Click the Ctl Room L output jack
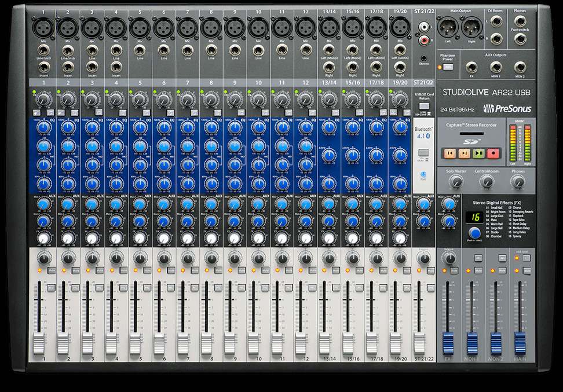The width and height of the screenshot is (563, 392). tap(496, 21)
